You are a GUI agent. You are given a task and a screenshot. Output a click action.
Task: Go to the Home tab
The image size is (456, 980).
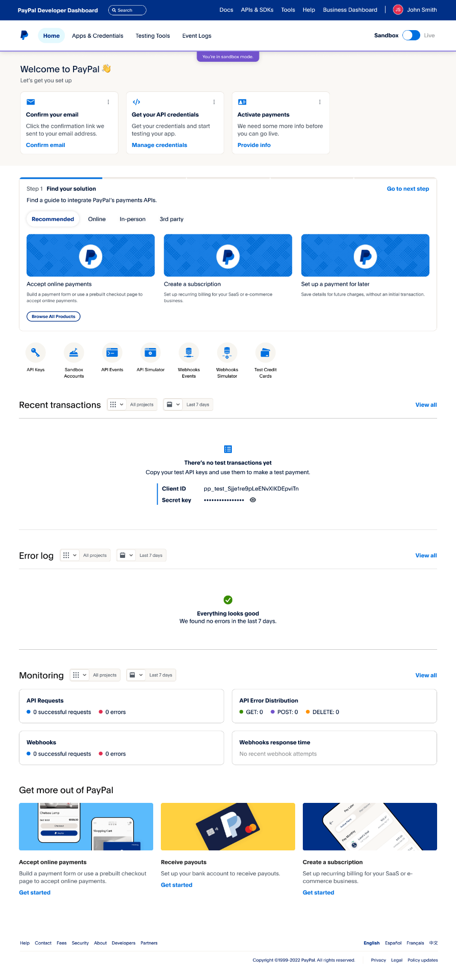point(51,36)
